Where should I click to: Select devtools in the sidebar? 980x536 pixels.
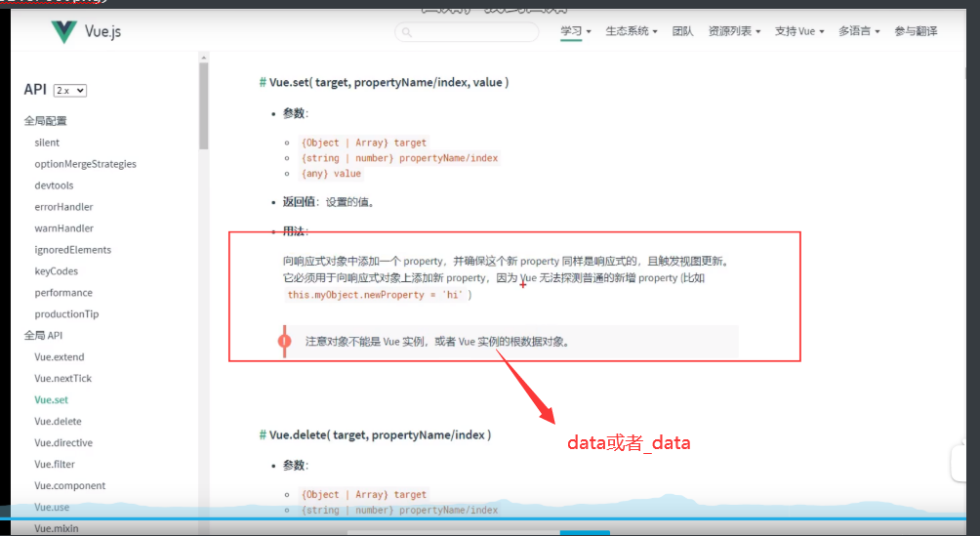tap(54, 186)
